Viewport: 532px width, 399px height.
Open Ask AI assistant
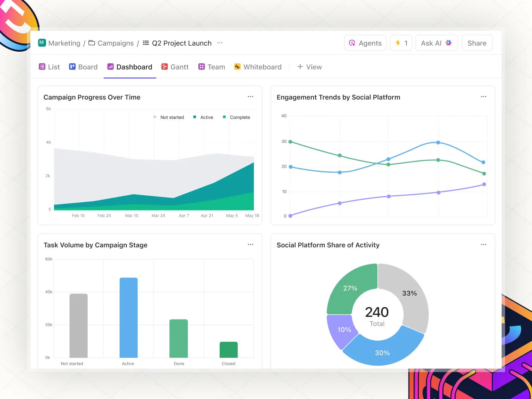[437, 43]
